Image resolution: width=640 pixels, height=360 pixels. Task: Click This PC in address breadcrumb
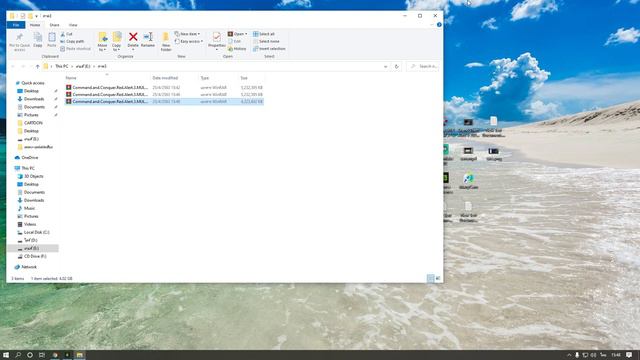click(x=62, y=66)
